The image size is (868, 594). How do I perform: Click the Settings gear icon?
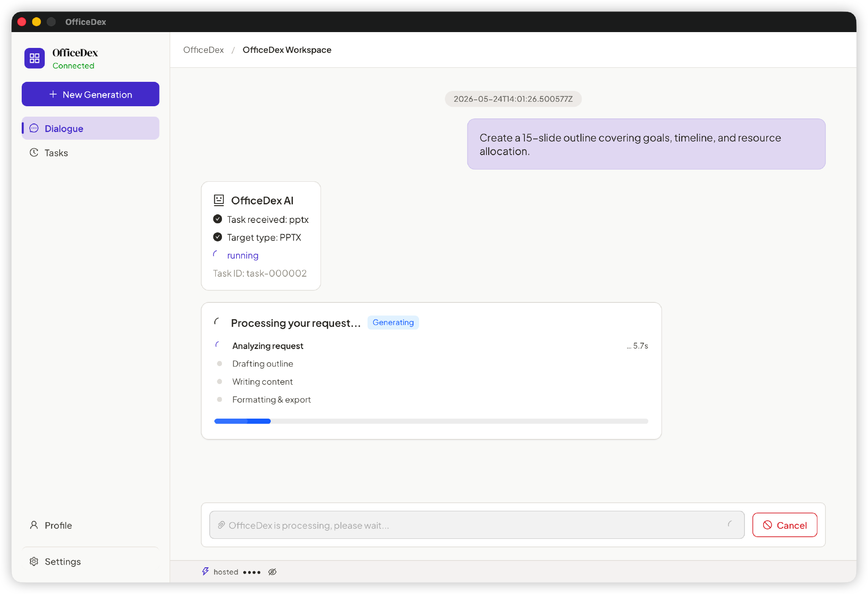click(x=34, y=561)
